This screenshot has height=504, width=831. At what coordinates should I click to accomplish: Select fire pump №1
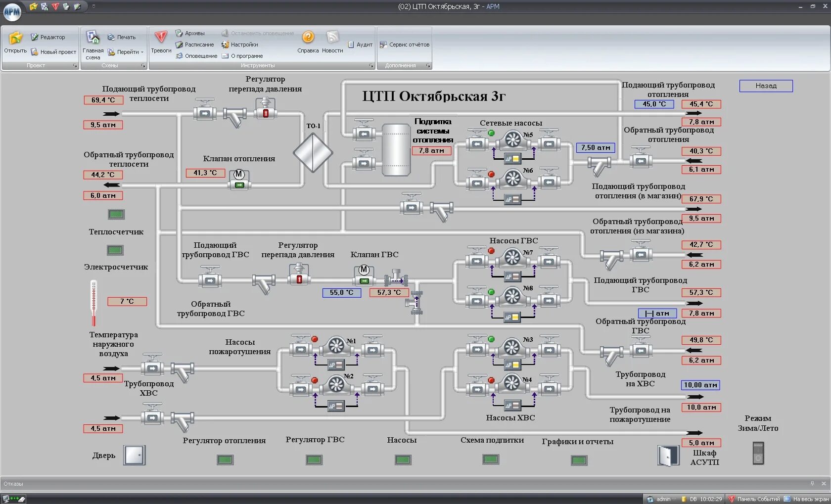[x=336, y=346]
